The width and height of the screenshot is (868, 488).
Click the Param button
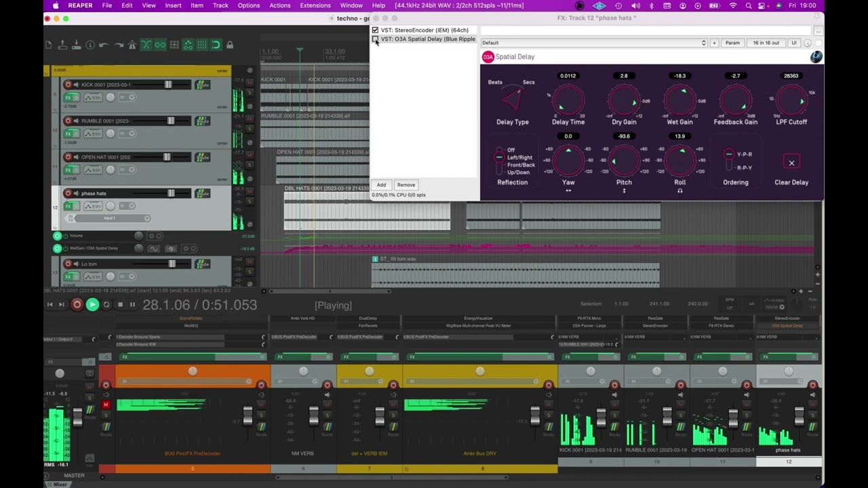(x=732, y=43)
